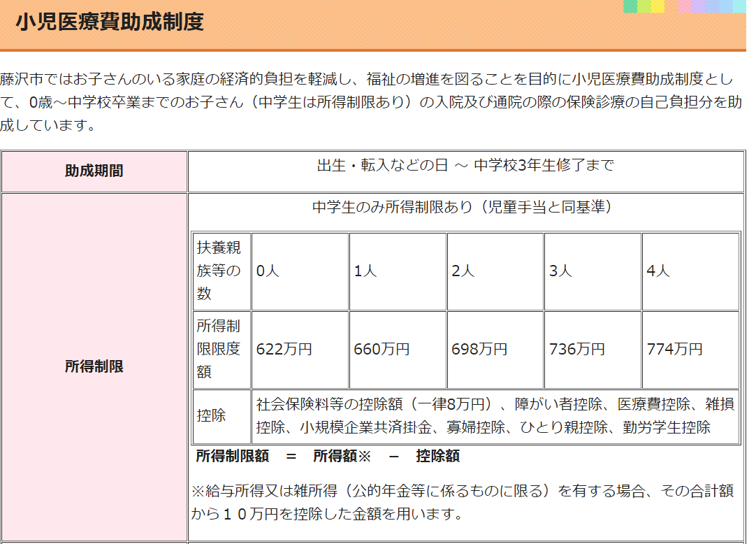Click the 所得制限限度額 header cell
Viewport: 756px width, 544px height.
tap(221, 350)
